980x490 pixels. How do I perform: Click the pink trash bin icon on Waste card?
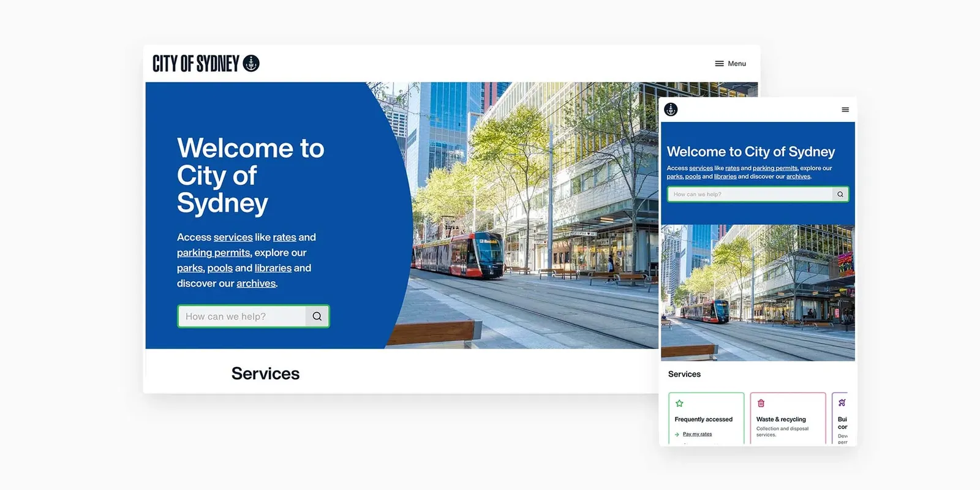tap(761, 403)
